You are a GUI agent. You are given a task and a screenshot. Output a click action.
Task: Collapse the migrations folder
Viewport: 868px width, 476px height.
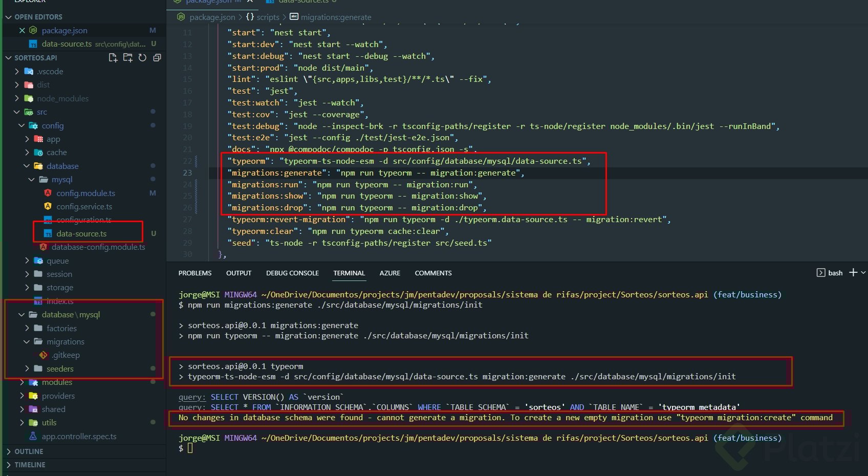[x=27, y=341]
